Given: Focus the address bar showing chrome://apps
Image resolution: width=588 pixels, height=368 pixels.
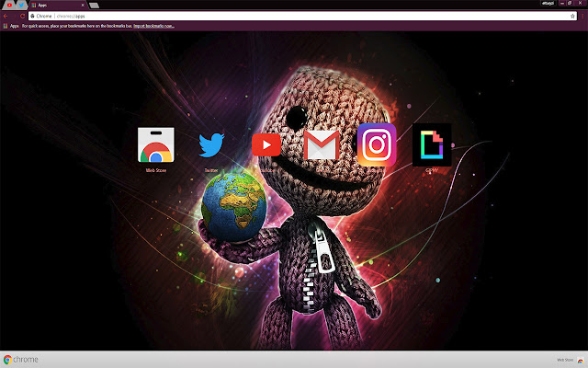Looking at the screenshot, I should point(302,17).
